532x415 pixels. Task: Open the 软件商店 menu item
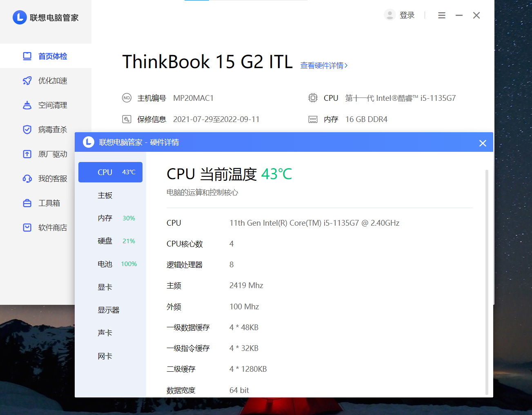tap(38, 228)
